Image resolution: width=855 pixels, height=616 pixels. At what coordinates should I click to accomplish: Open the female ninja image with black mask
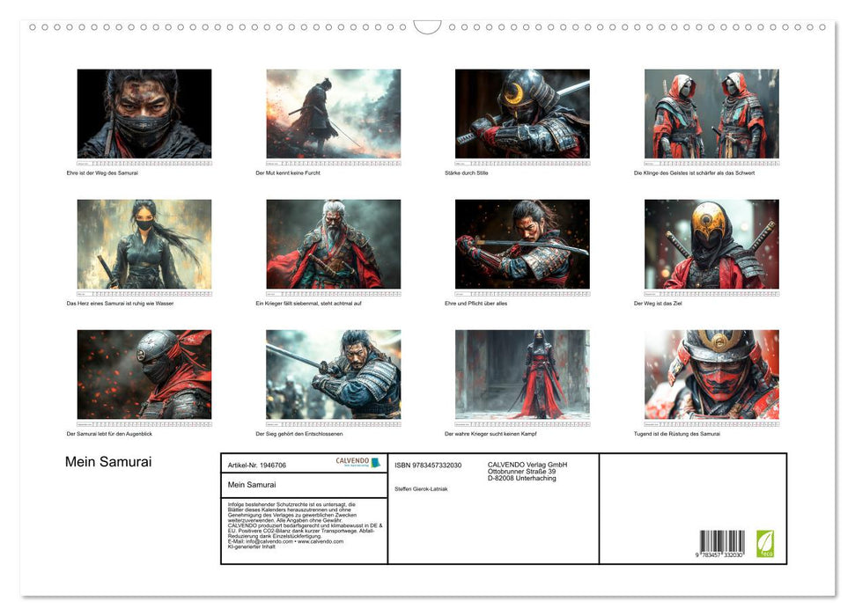pos(144,244)
